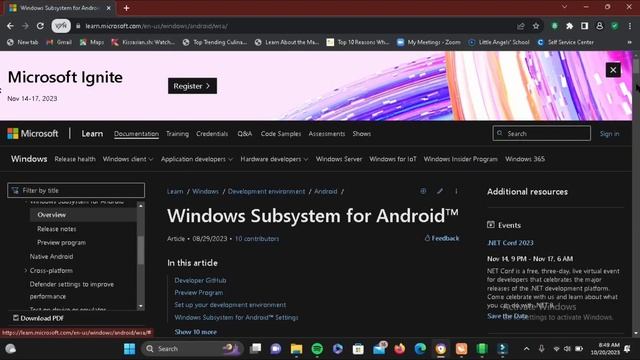
Task: Open the Code Samples menu item
Action: [x=281, y=134]
